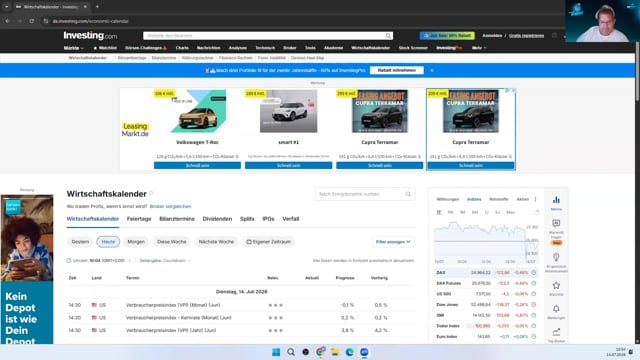Click the clock icon in Dow Jones row
Screen dimensions: 640x360
point(533,304)
